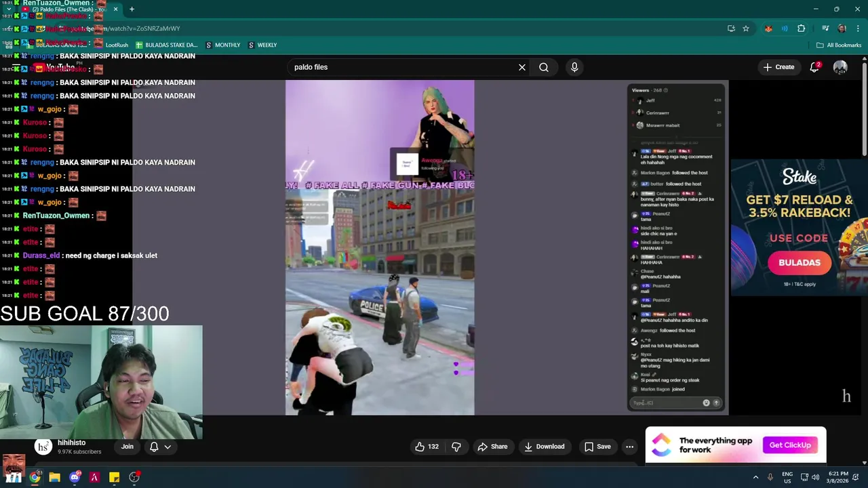
Task: Show hidden system tray icons chevron
Action: [755, 477]
